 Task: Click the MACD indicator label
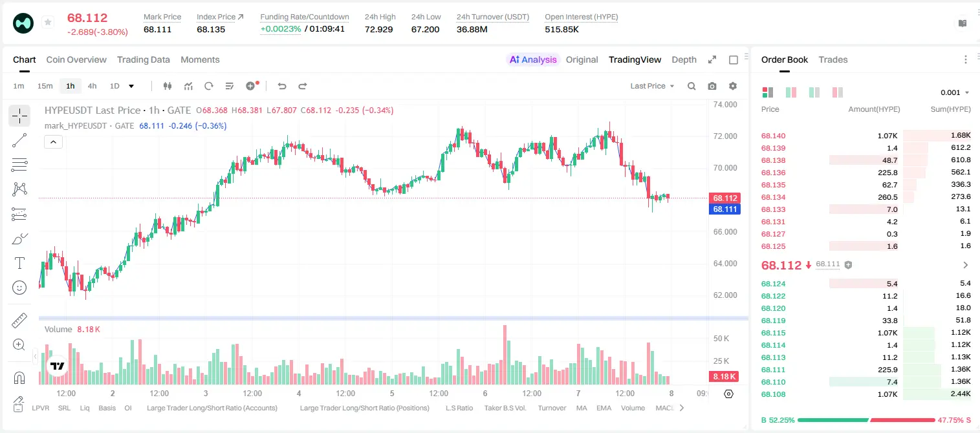[664, 408]
